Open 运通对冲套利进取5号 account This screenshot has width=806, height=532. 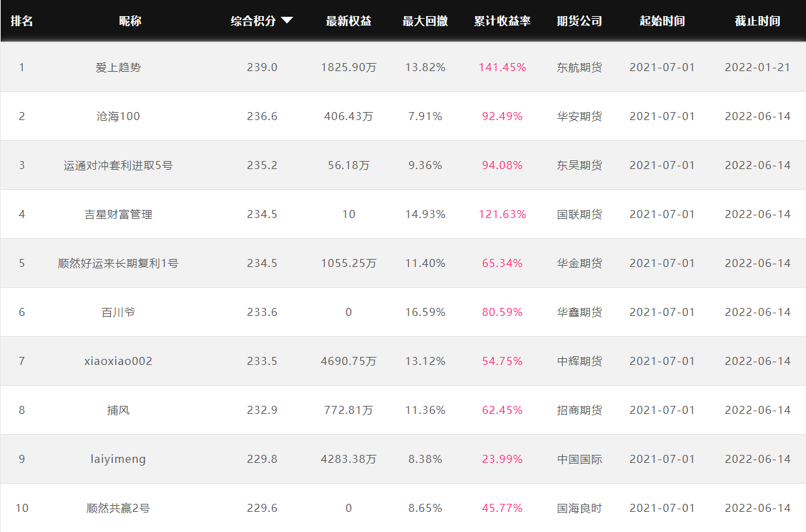[119, 165]
